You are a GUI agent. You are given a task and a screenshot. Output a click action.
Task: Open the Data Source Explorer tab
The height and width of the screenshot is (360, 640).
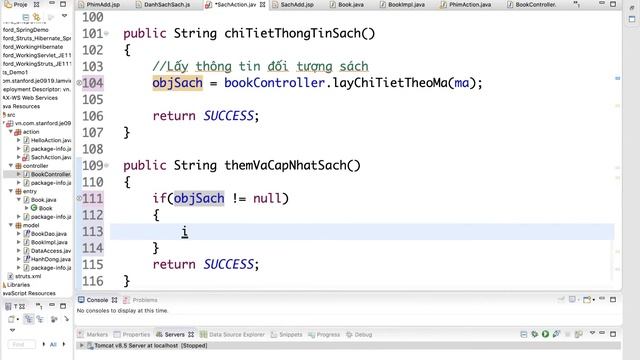(x=232, y=335)
